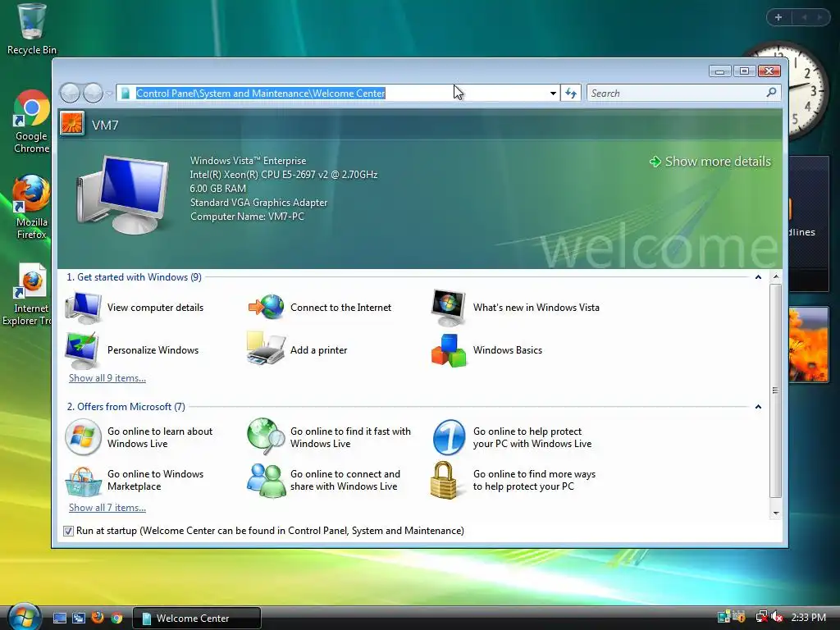Click the learn about Windows Live flag icon
Screen dimensions: 840x630
click(83, 437)
